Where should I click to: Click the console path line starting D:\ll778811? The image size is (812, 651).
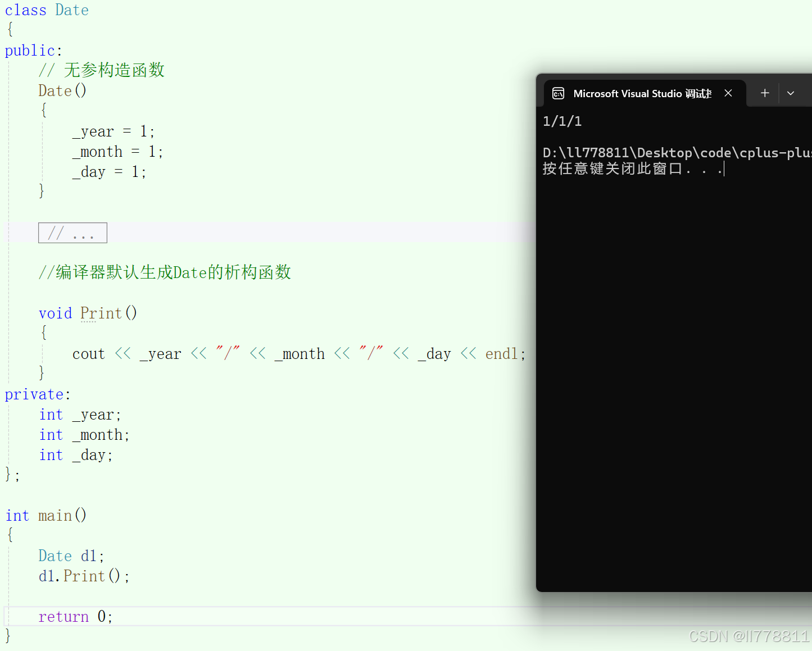pos(677,153)
